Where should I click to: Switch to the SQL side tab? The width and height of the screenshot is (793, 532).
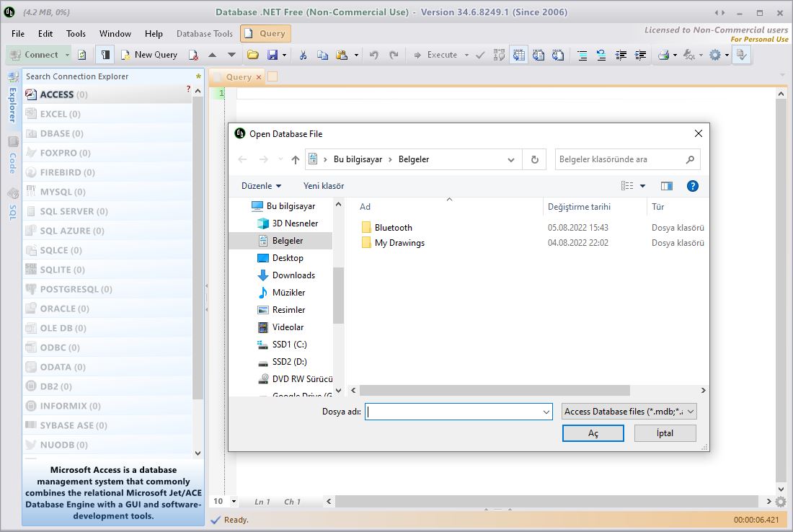[13, 205]
